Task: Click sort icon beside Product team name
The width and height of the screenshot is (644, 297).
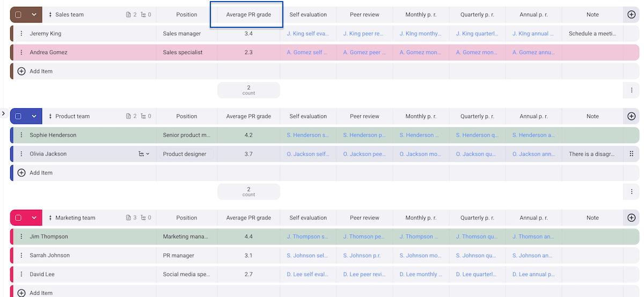Action: (x=50, y=116)
